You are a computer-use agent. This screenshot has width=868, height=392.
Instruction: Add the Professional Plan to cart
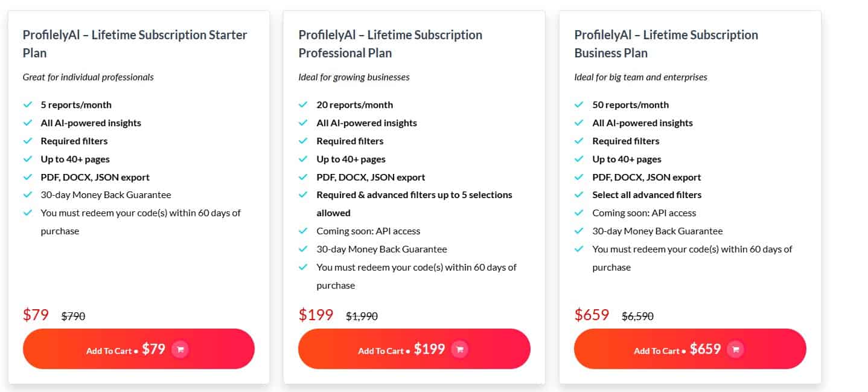click(x=414, y=349)
